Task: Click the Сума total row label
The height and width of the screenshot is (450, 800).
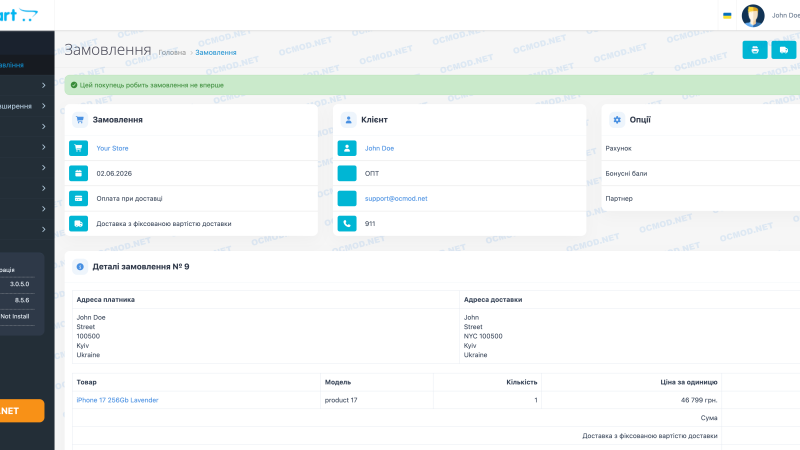Action: coord(709,418)
